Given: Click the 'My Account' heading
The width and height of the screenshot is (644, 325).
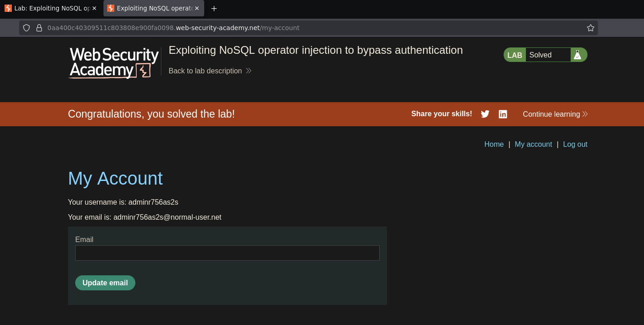Looking at the screenshot, I should pyautogui.click(x=115, y=178).
